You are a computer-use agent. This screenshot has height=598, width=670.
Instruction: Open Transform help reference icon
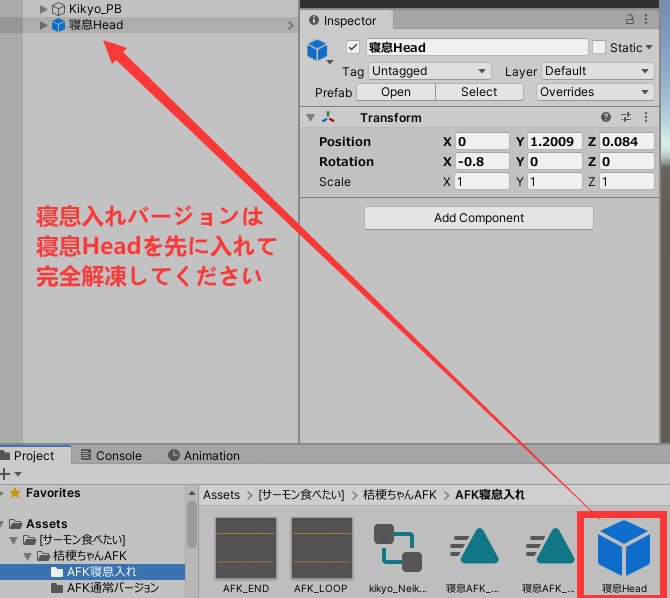606,117
